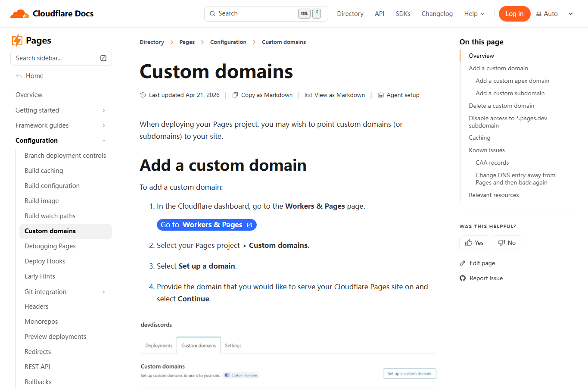Viewport: 588px width, 388px height.
Task: Click the Copy as Markdown icon
Action: click(x=235, y=95)
